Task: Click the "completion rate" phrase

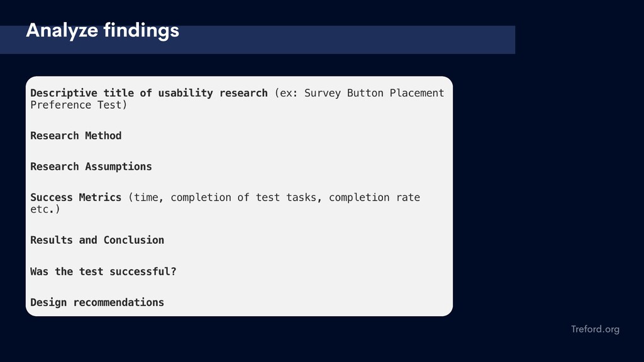Action: [375, 197]
